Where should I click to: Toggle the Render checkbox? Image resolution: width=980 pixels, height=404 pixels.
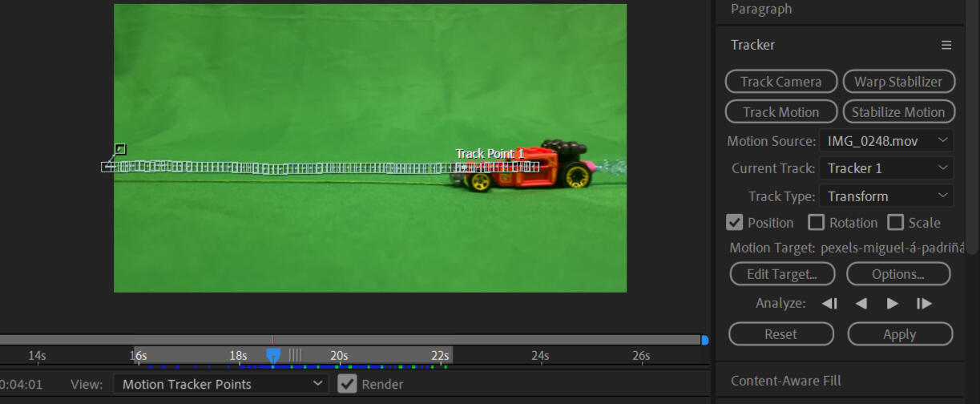tap(347, 384)
